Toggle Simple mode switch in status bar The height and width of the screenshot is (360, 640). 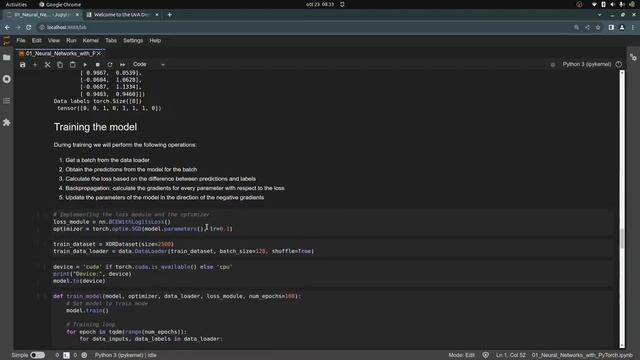(x=38, y=355)
